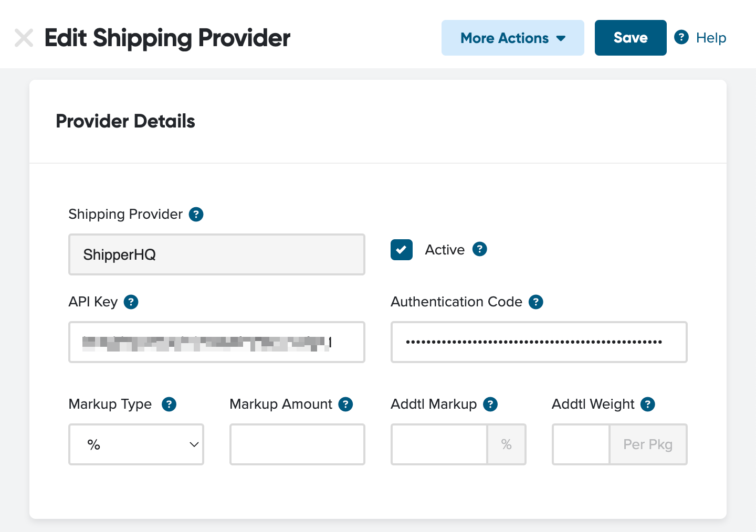Click the help icon next to Active
Image resolution: width=756 pixels, height=532 pixels.
479,249
